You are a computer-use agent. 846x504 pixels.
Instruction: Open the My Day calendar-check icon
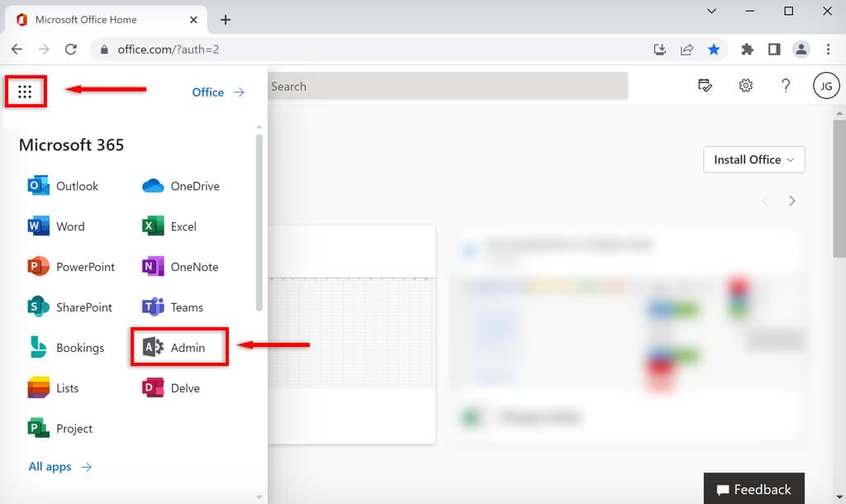pyautogui.click(x=705, y=85)
